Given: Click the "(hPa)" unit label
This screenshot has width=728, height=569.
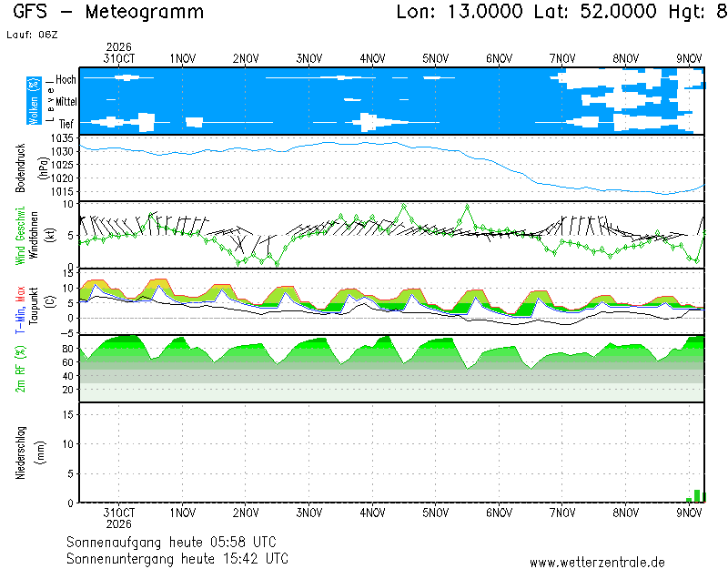Looking at the screenshot, I should [x=43, y=168].
